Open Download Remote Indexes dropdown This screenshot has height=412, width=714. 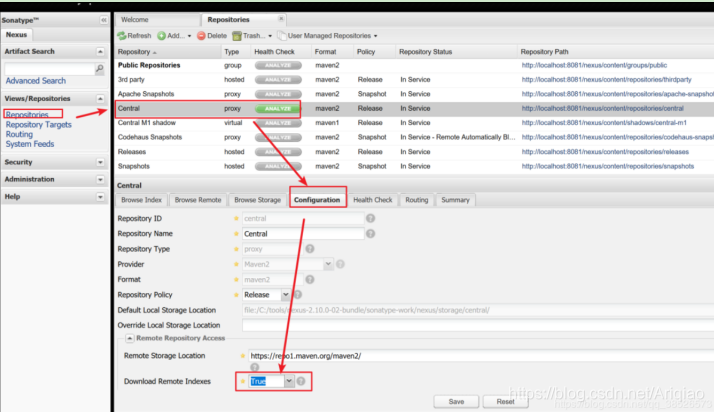pos(289,381)
